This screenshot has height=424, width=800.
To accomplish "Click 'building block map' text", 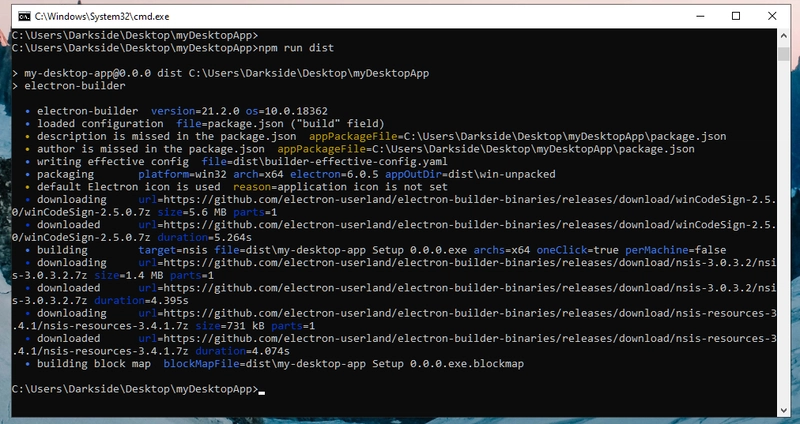I will click(94, 364).
